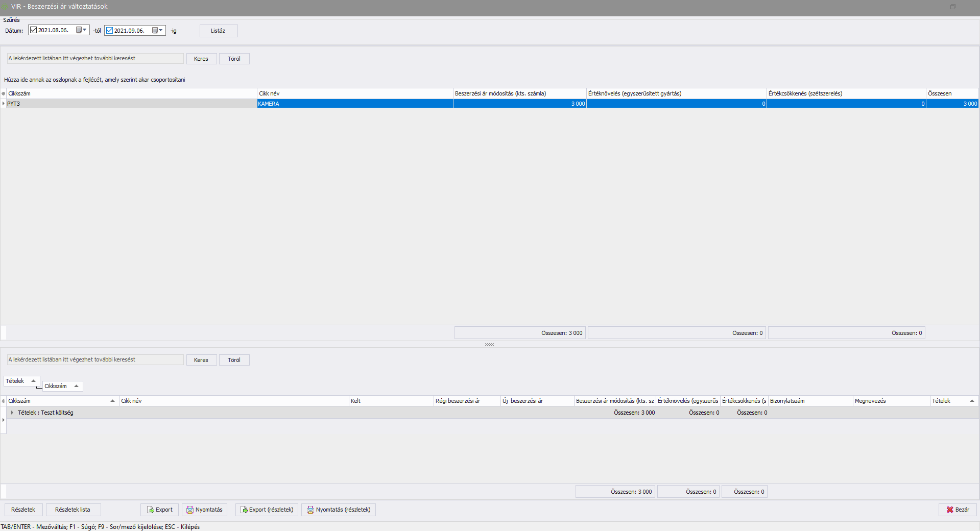Expand the Tételek : Teszt költség group row
This screenshot has height=531, width=980.
point(12,413)
